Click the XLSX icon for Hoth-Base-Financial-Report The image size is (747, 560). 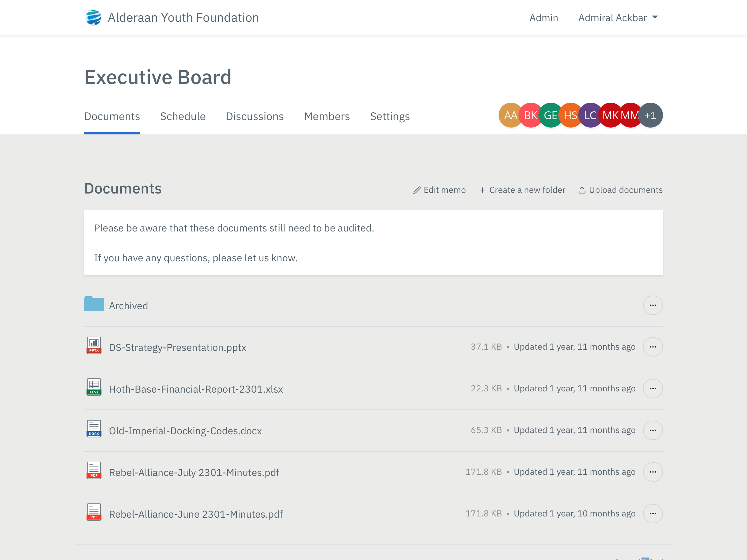(94, 388)
